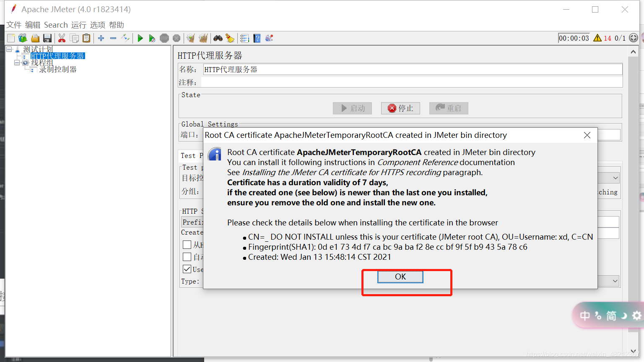This screenshot has height=362, width=644.
Task: Open the 帮助 menu
Action: (x=117, y=25)
